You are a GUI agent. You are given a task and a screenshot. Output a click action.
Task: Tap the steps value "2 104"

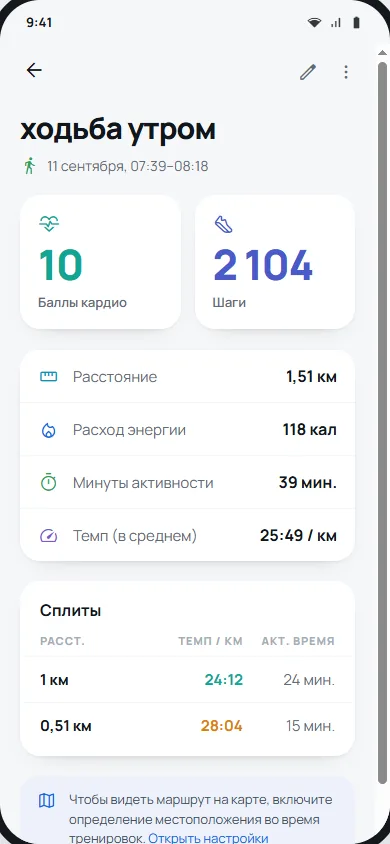pyautogui.click(x=263, y=265)
